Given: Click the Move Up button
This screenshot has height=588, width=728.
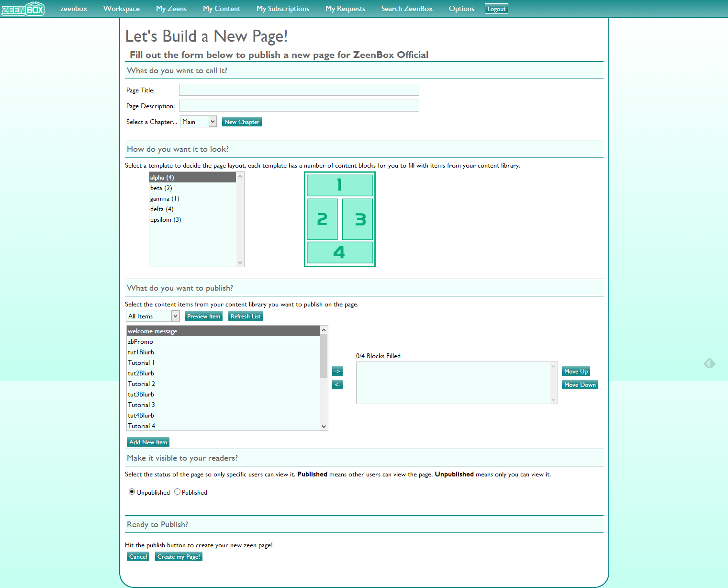Looking at the screenshot, I should point(576,371).
